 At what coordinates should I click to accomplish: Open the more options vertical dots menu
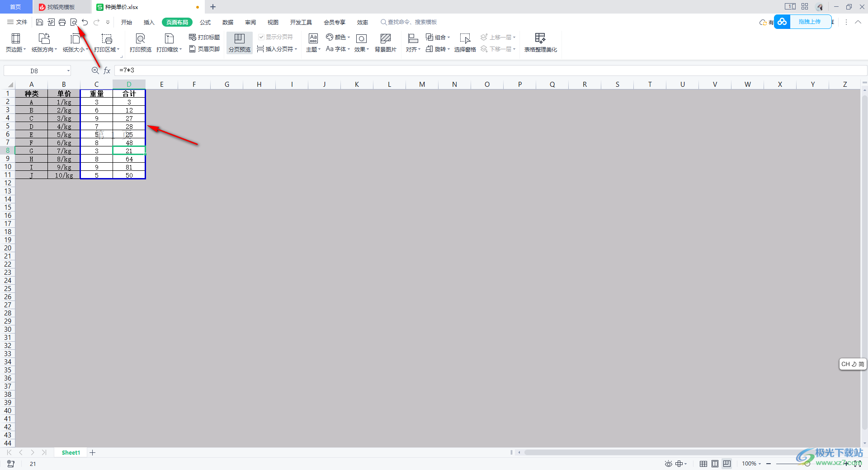pos(846,22)
